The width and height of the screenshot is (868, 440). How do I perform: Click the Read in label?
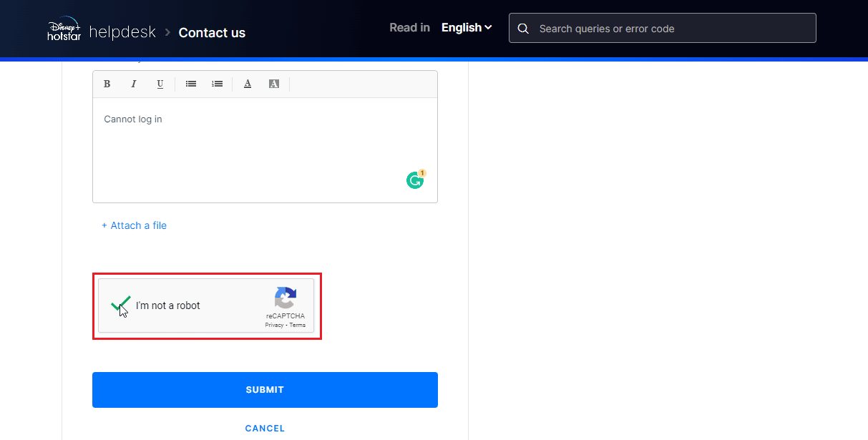point(409,28)
